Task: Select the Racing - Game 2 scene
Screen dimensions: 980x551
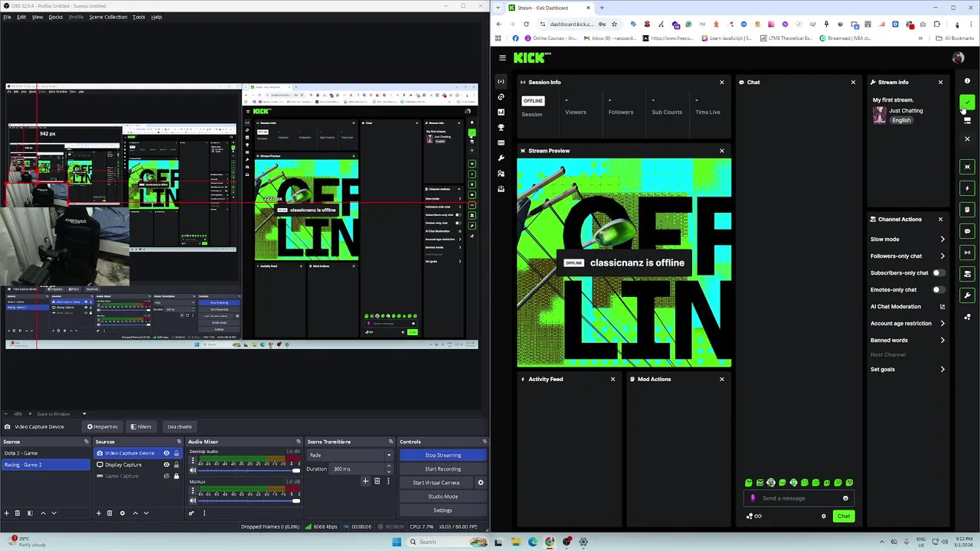Action: click(45, 465)
